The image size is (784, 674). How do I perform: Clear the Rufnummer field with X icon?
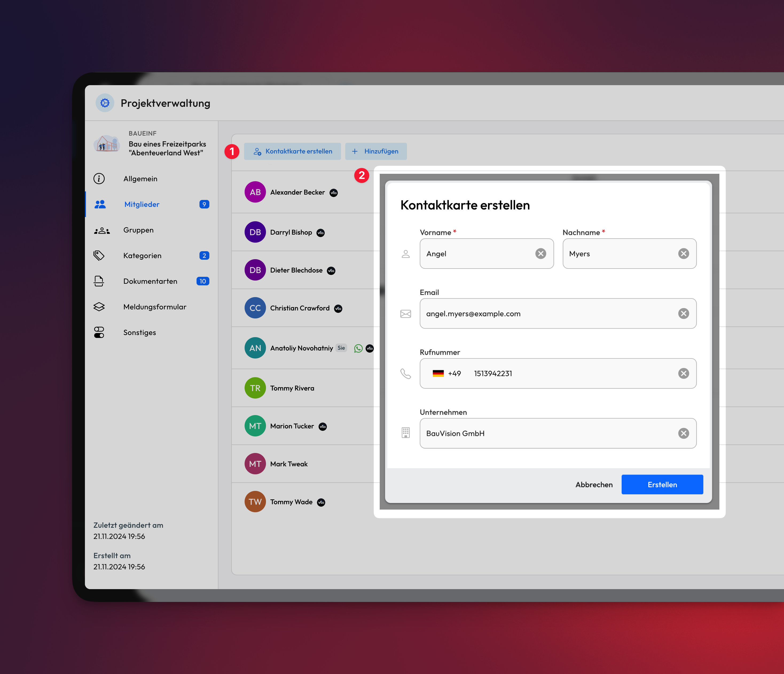point(683,373)
